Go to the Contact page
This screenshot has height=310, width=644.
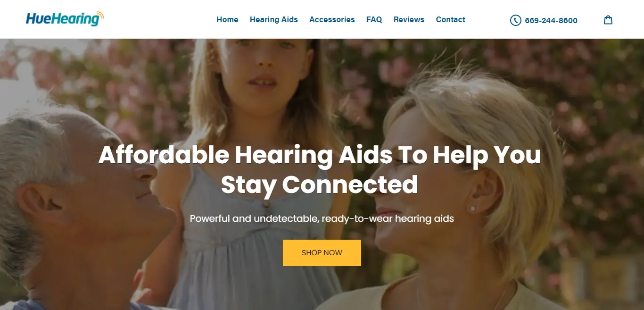coord(451,19)
